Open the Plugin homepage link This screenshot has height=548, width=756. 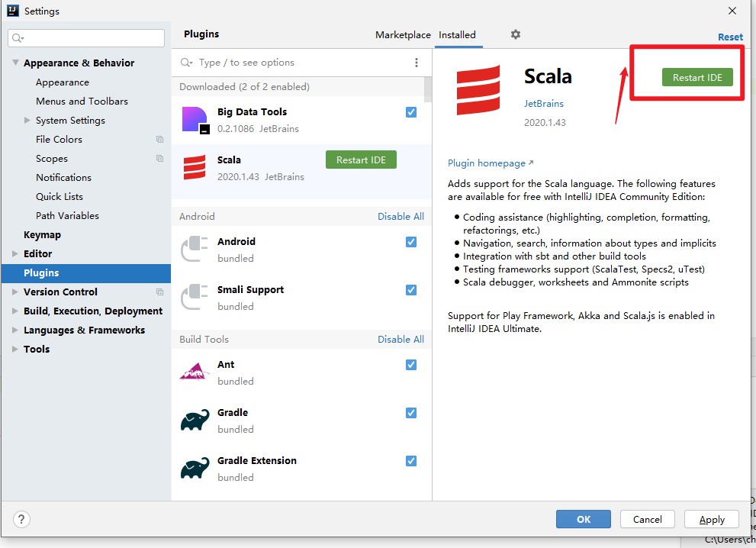point(491,163)
